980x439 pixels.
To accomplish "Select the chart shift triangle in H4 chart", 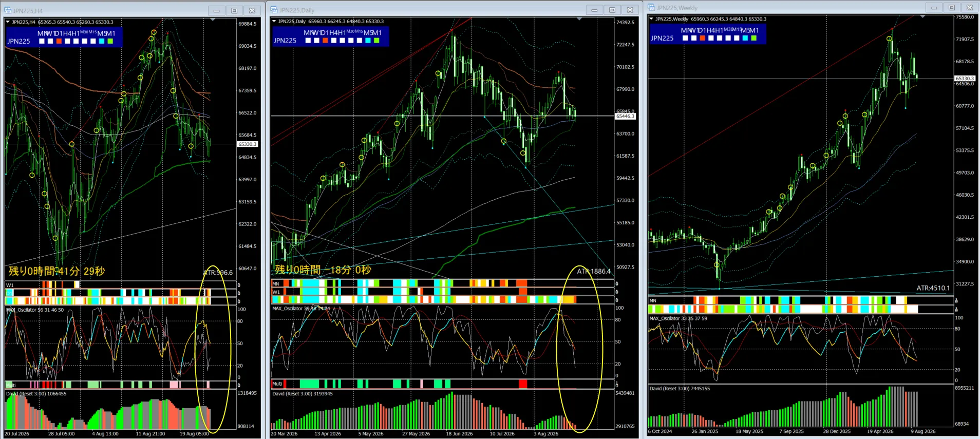I will click(x=213, y=20).
